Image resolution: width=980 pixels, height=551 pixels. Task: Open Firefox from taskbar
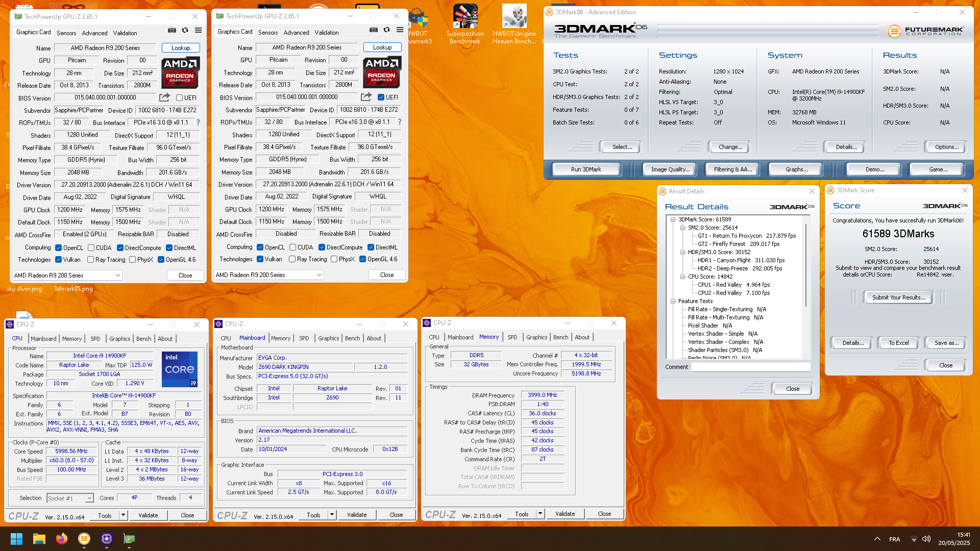(x=62, y=539)
